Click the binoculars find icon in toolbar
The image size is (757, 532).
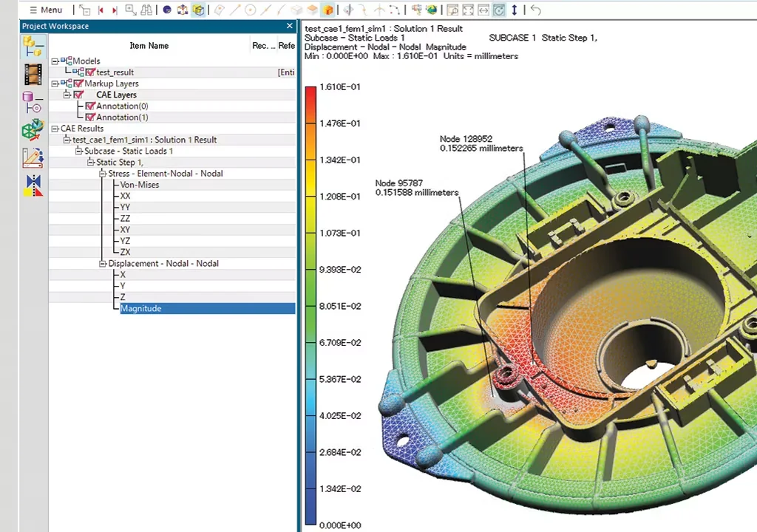146,10
